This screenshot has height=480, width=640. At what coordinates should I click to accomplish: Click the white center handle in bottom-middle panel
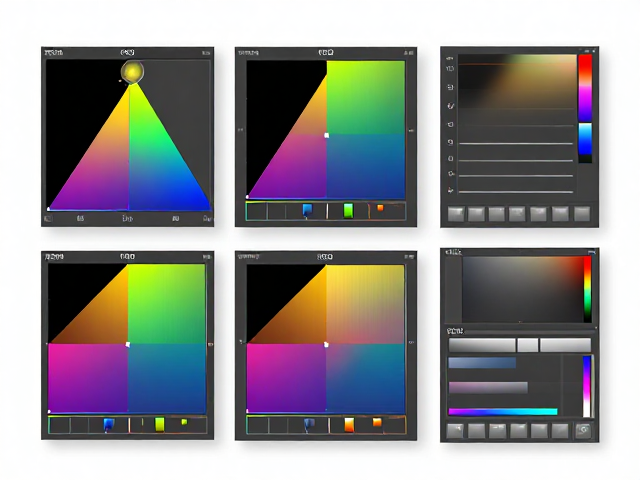[326, 344]
